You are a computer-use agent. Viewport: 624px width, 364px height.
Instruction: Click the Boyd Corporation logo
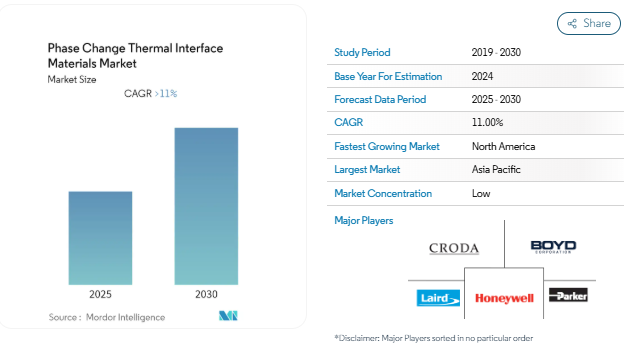(553, 247)
